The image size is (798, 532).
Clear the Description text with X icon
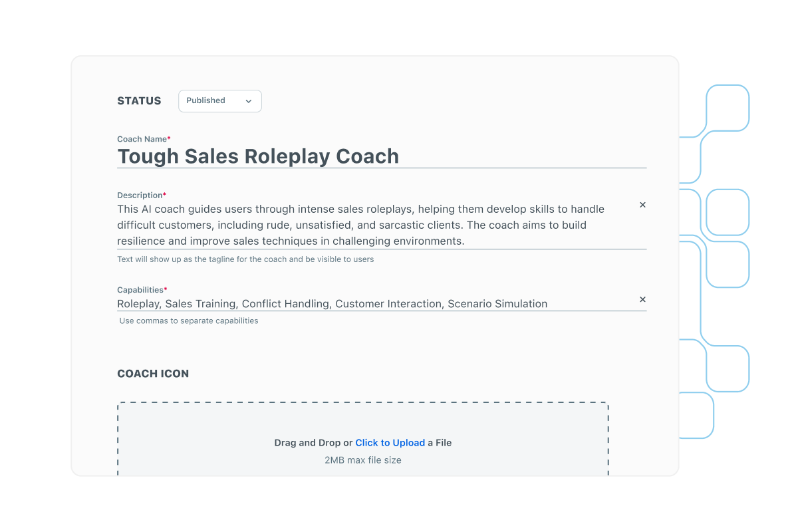[642, 205]
